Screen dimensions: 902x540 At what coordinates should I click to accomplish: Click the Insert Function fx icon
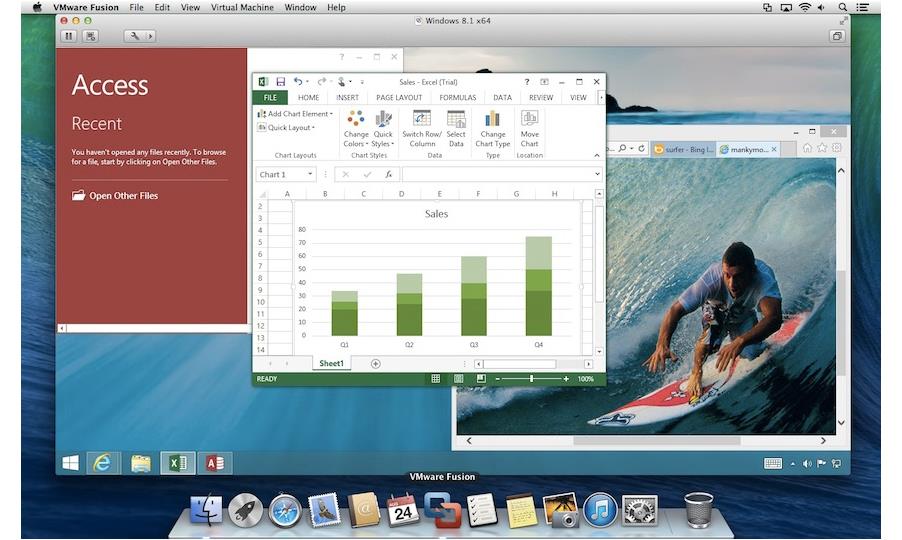[389, 174]
